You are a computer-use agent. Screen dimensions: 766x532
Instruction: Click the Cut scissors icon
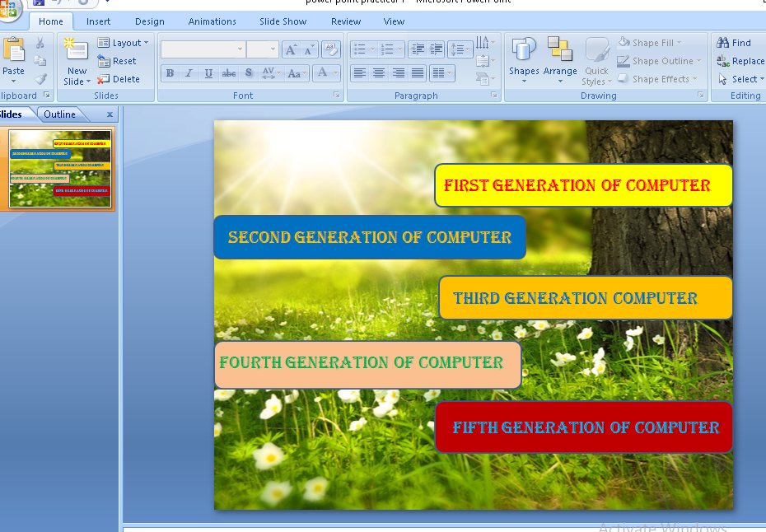point(40,43)
